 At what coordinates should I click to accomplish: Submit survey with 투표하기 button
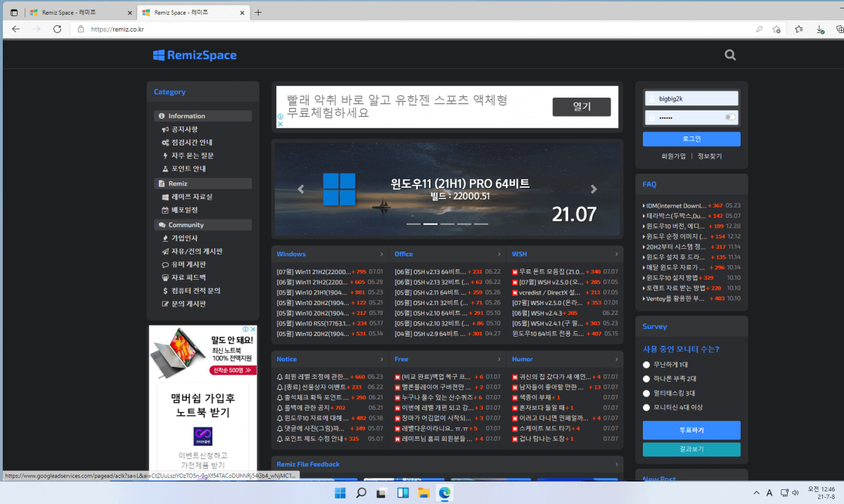(691, 430)
